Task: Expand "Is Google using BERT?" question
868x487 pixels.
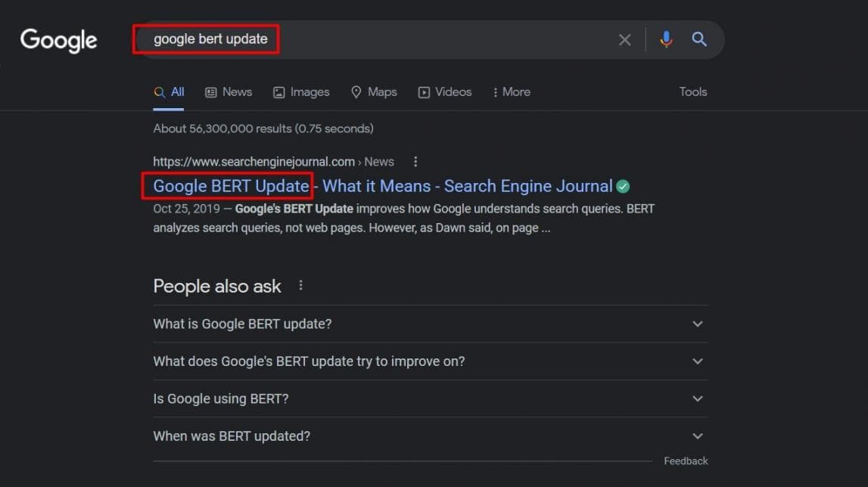Action: click(x=430, y=399)
